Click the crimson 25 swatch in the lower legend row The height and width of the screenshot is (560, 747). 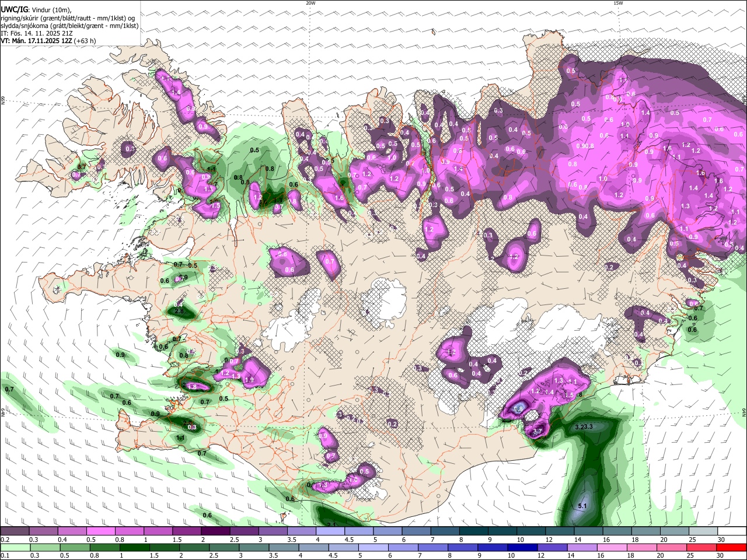click(x=701, y=548)
